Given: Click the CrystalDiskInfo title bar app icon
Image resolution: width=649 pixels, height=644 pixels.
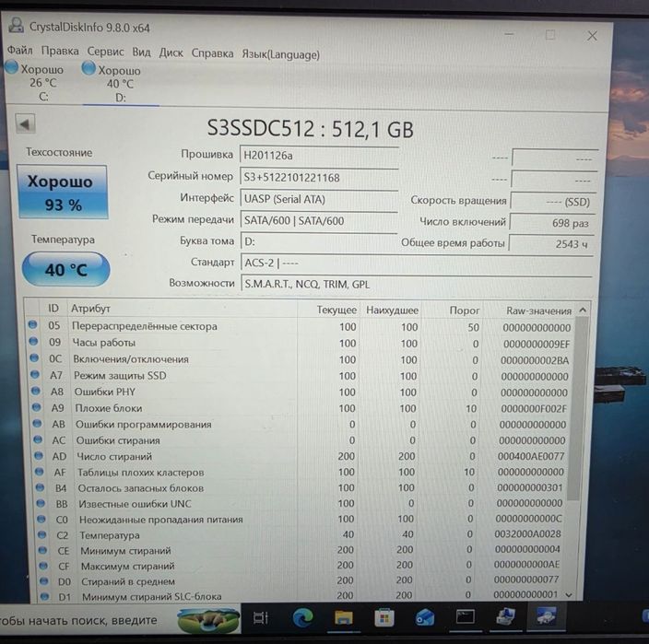Looking at the screenshot, I should 17,26.
